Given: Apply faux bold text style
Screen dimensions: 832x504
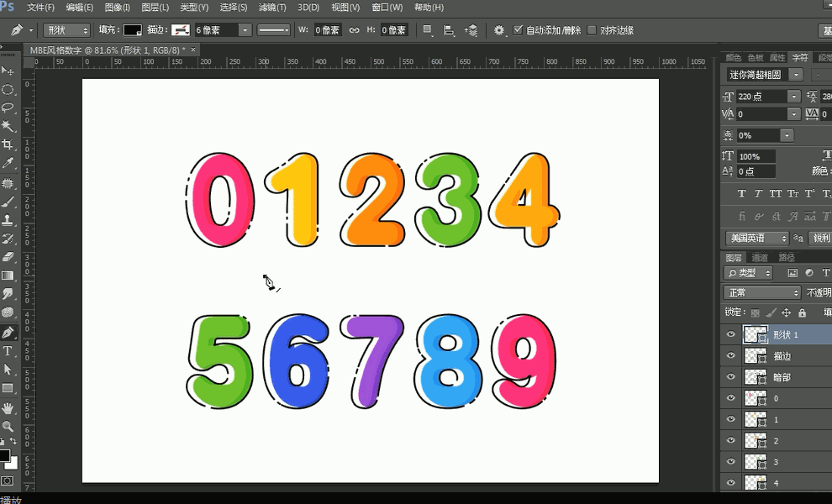Looking at the screenshot, I should pos(741,194).
